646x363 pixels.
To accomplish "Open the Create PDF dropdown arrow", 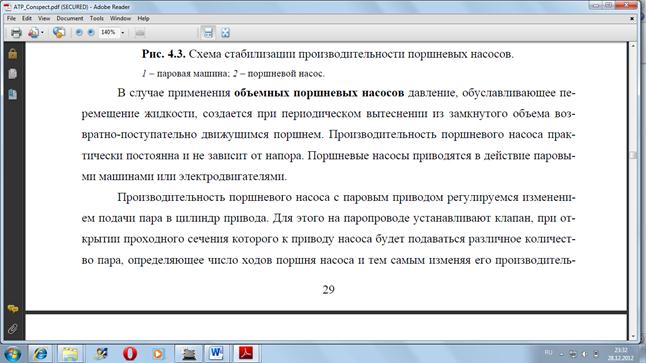I will (x=42, y=33).
